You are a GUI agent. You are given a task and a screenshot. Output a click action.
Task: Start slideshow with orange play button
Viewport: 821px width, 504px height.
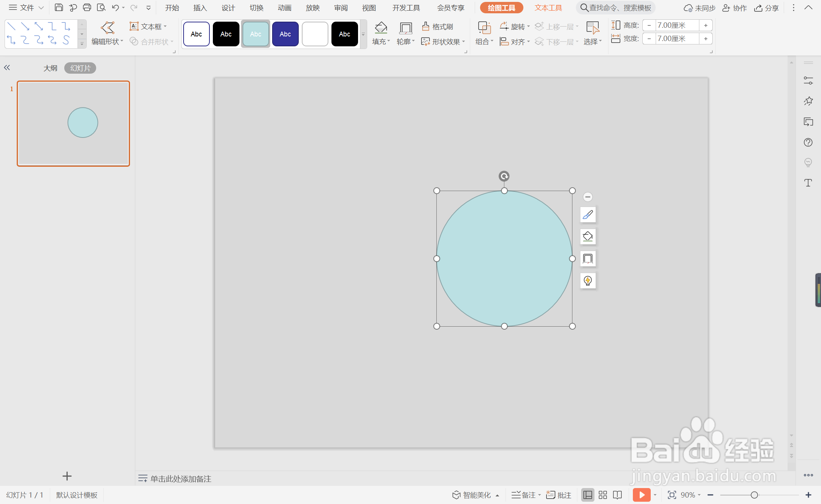pyautogui.click(x=642, y=495)
